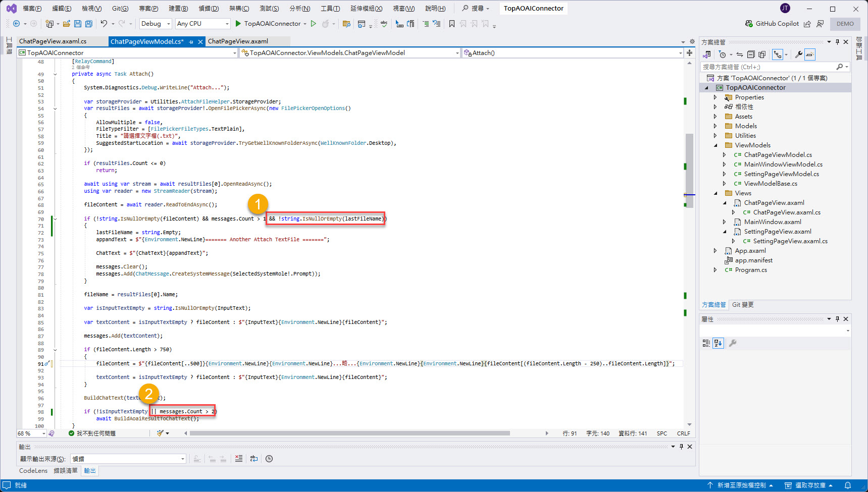Select MainWindowViewModel.cs in Solution Explorer
The height and width of the screenshot is (492, 868).
pos(783,165)
